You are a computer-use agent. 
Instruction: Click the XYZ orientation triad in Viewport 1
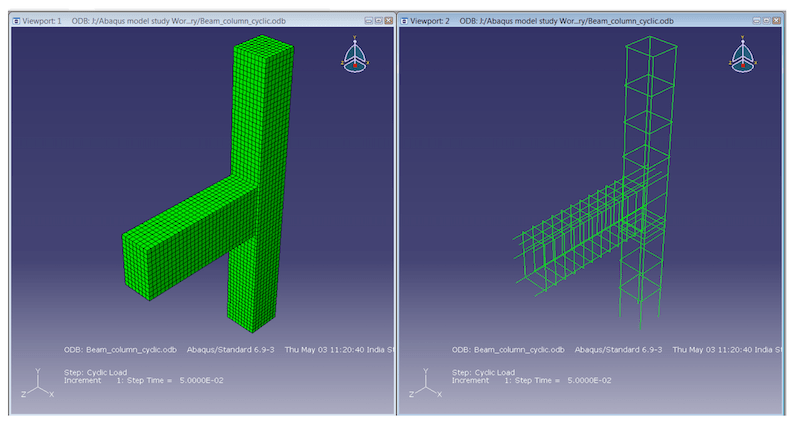[x=34, y=386]
